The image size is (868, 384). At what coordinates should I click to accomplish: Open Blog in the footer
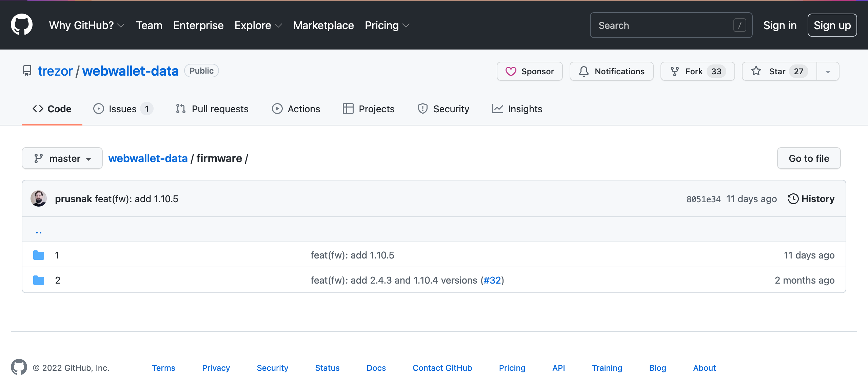(657, 368)
